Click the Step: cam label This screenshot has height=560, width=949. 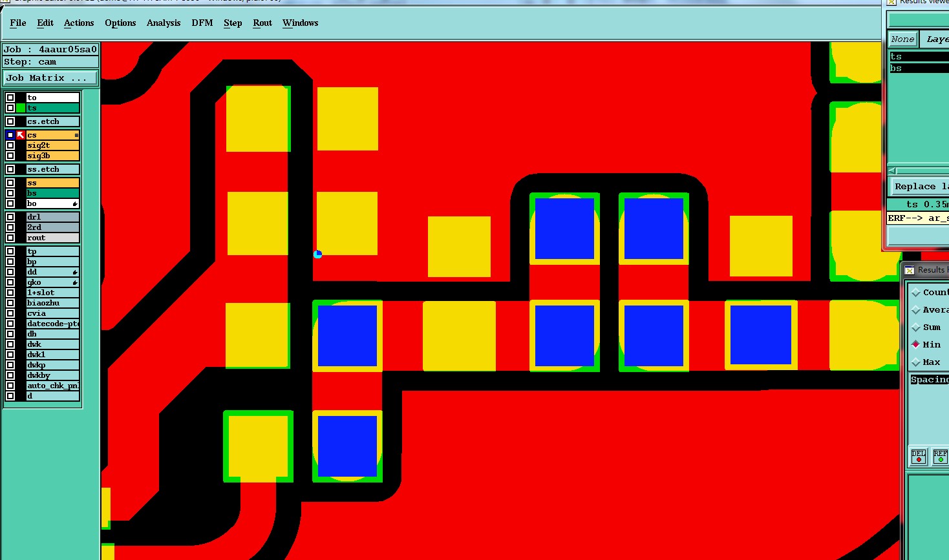pyautogui.click(x=50, y=62)
